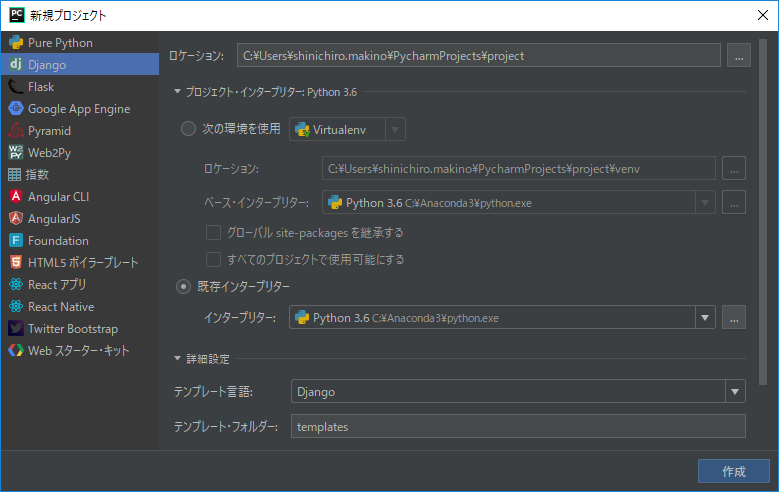This screenshot has width=779, height=492.
Task: Select 次の環境を使用 radio button
Action: [x=188, y=129]
